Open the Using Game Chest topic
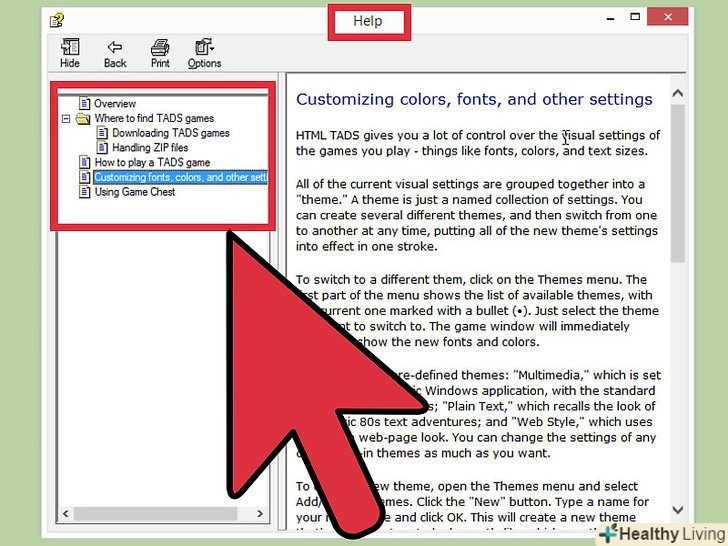 135,192
